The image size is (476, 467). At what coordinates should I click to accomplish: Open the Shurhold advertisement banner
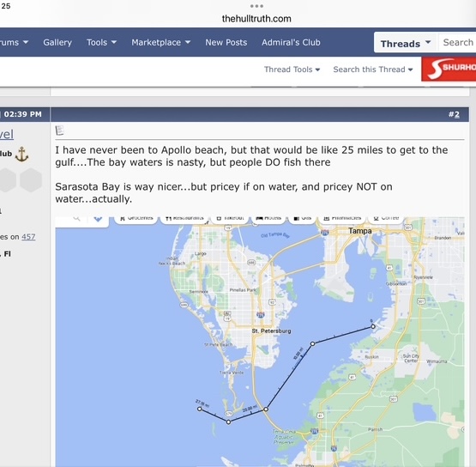pos(449,69)
